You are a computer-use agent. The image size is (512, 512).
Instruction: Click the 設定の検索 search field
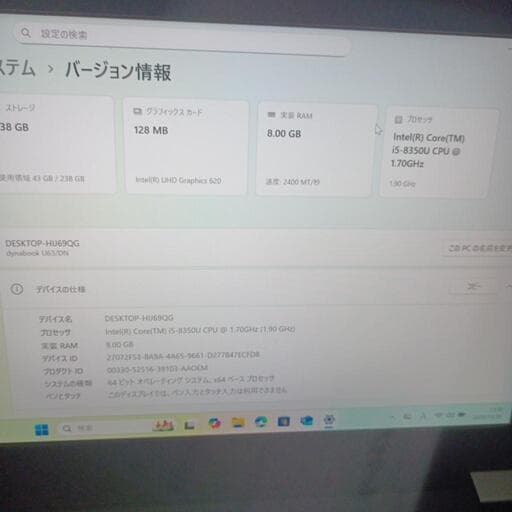pos(183,38)
